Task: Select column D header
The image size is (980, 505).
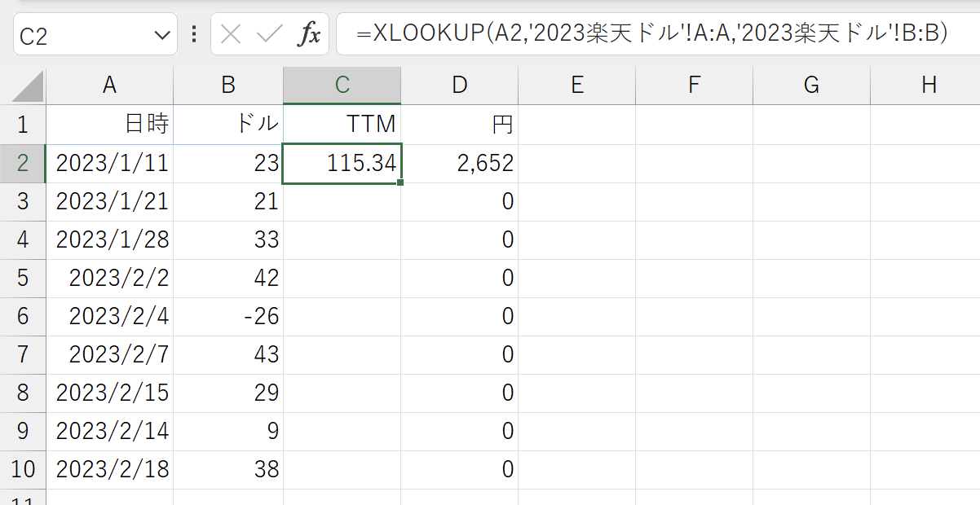Action: click(460, 85)
